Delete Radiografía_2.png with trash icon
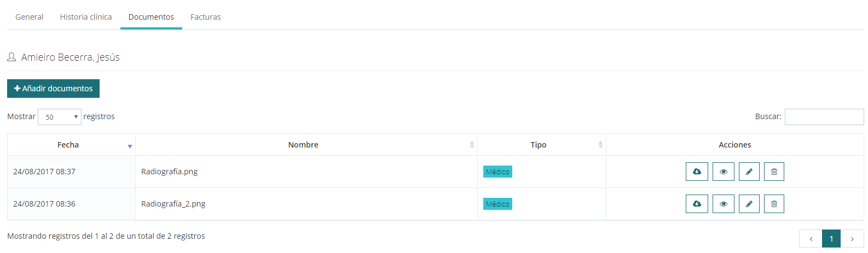Image resolution: width=868 pixels, height=253 pixels. (x=774, y=204)
